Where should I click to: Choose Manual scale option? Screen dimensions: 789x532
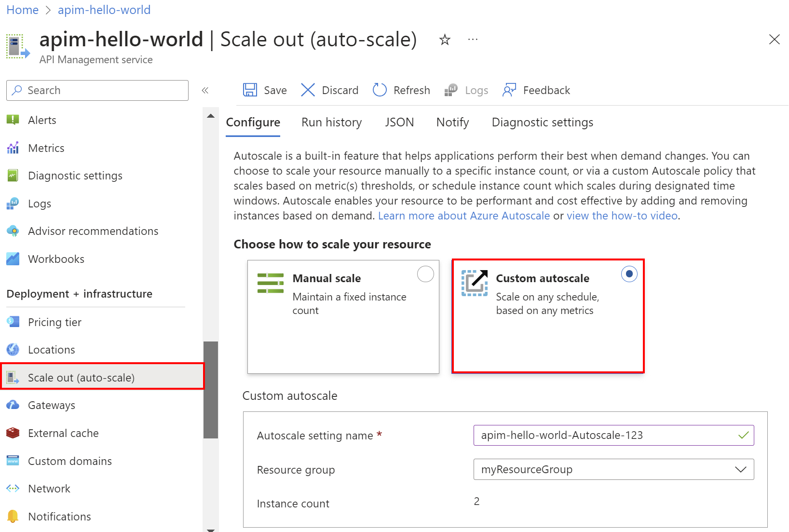(425, 273)
